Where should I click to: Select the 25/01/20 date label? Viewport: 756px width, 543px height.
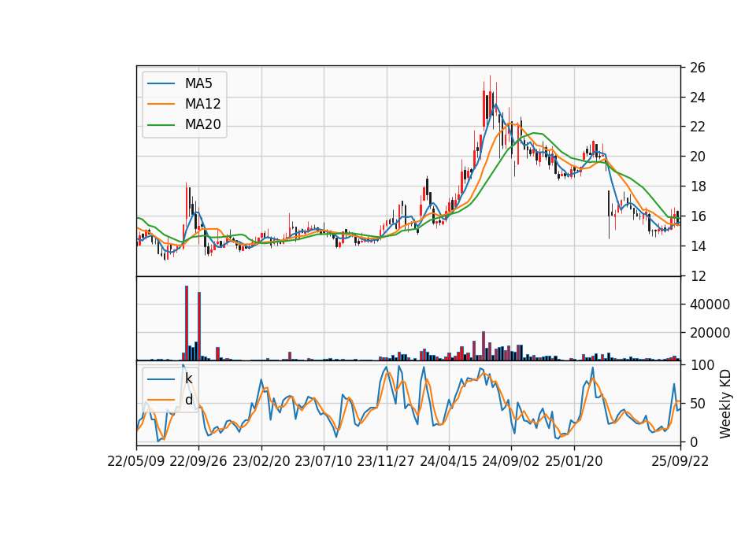(x=574, y=461)
